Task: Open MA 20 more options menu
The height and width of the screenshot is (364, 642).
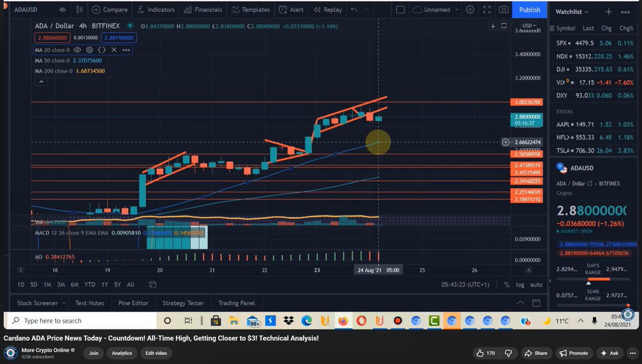Action: click(126, 50)
